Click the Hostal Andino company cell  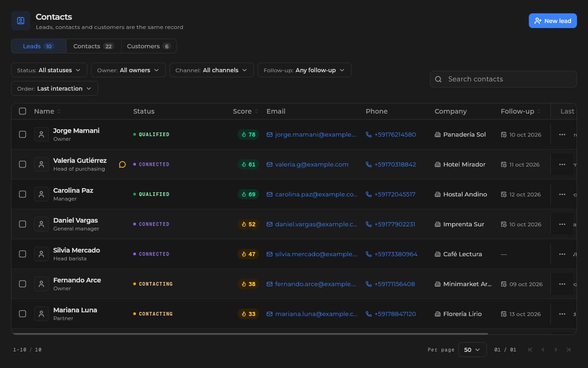pyautogui.click(x=461, y=194)
